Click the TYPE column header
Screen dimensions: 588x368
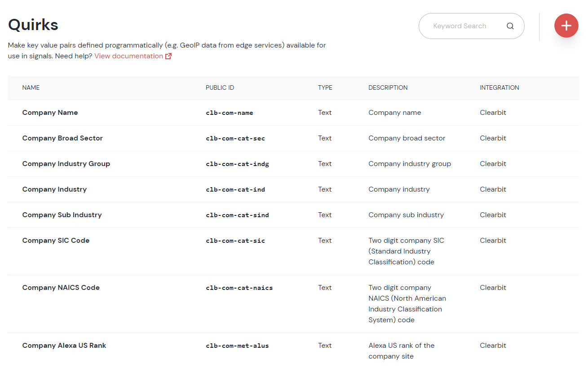(x=325, y=88)
